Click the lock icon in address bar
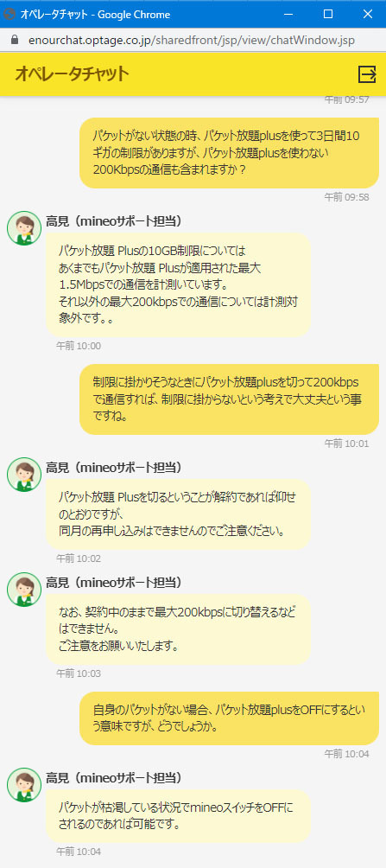The height and width of the screenshot is (868, 386). [15, 41]
